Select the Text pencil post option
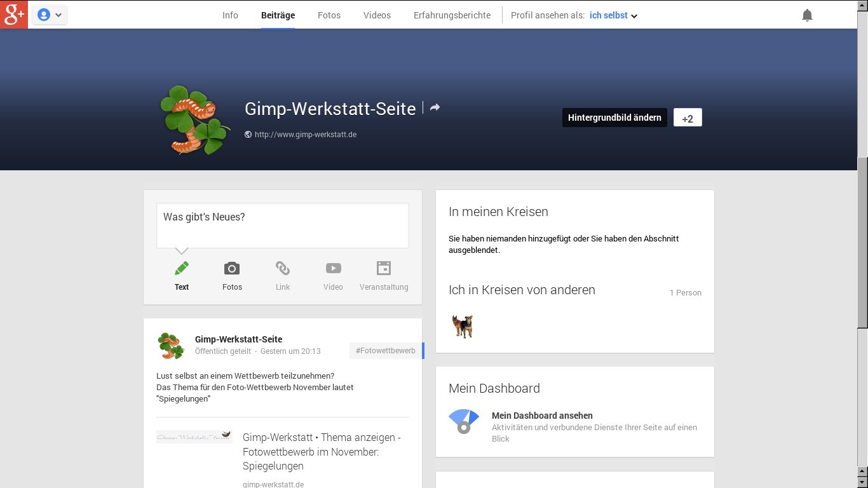Viewport: 868px width, 488px height. pos(182,276)
